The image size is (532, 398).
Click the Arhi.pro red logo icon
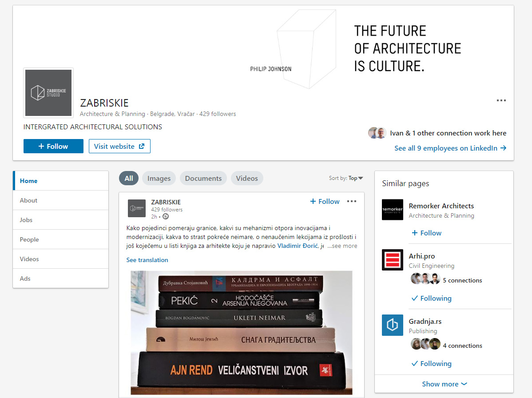click(393, 260)
